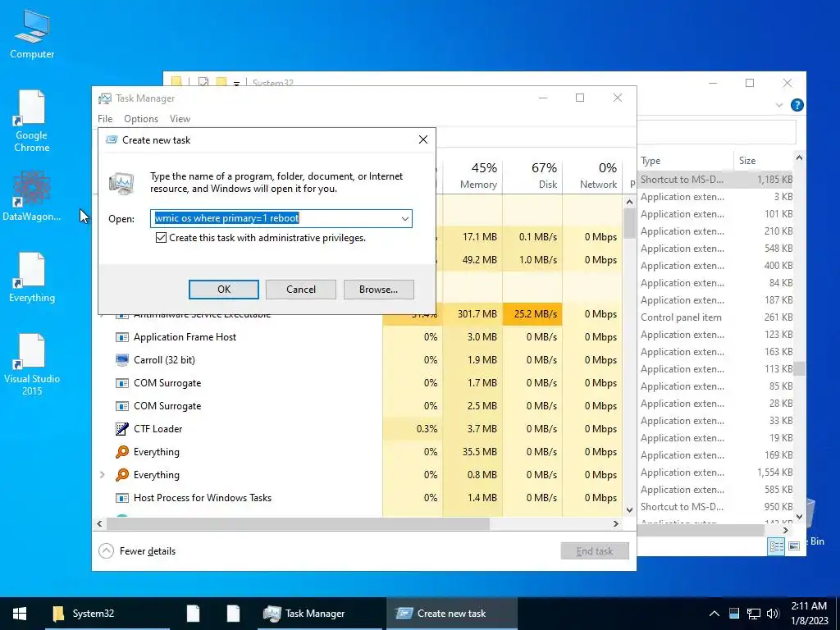Click the Task Manager taskbar button
Image resolution: width=840 pixels, height=630 pixels.
coord(321,614)
